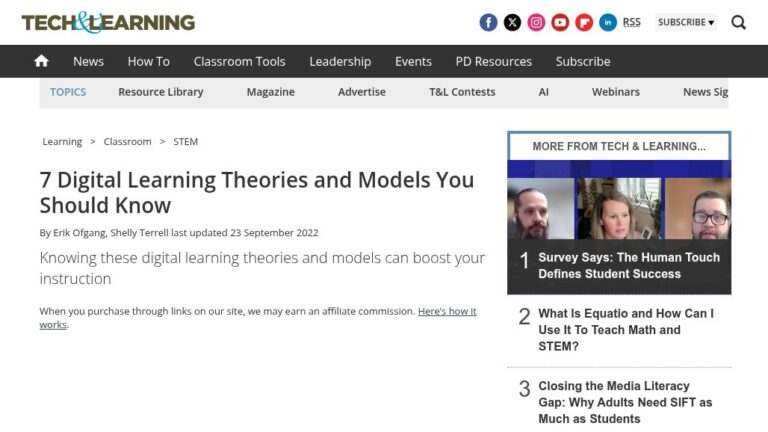
Task: Click the TOPICS label
Action: coord(68,92)
